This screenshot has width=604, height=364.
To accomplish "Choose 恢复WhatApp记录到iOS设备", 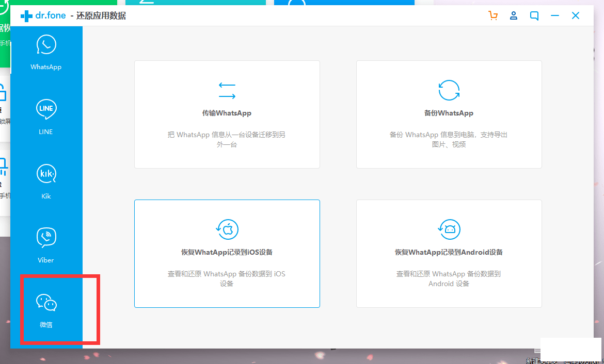I will coord(227,253).
